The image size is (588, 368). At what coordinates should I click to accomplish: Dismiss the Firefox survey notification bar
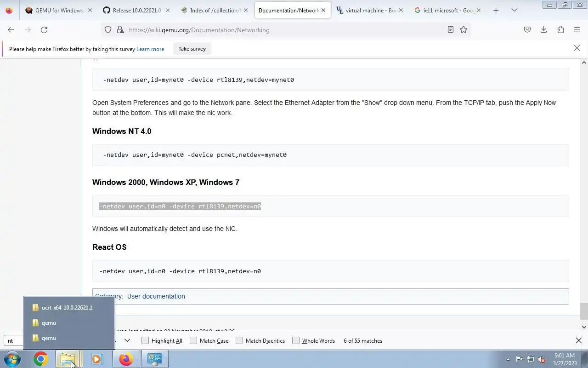577,48
